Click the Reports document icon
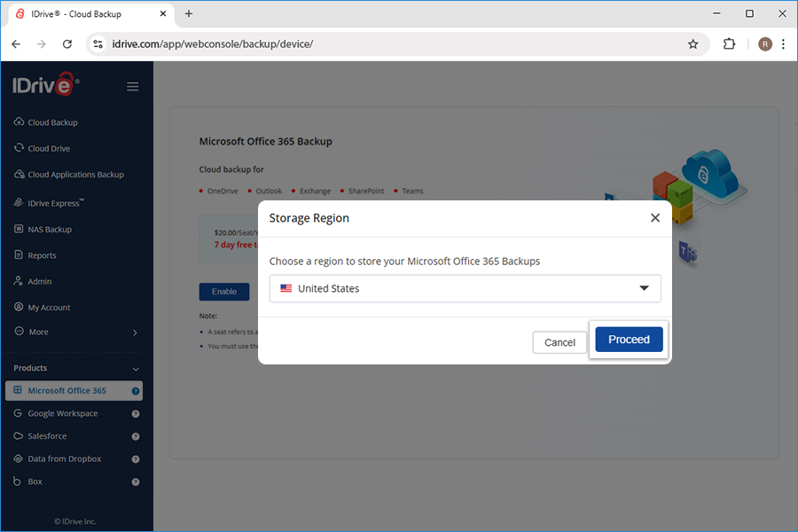The height and width of the screenshot is (532, 798). click(19, 254)
